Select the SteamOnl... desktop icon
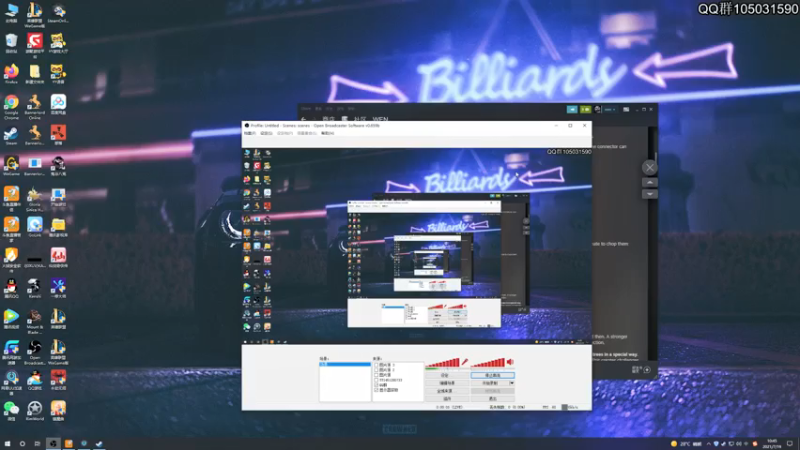The width and height of the screenshot is (800, 450). tap(58, 13)
